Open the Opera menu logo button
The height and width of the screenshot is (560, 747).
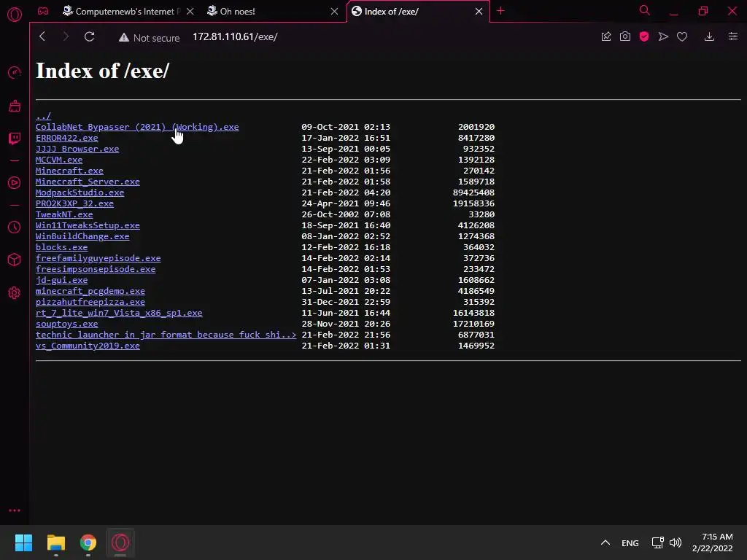point(15,15)
